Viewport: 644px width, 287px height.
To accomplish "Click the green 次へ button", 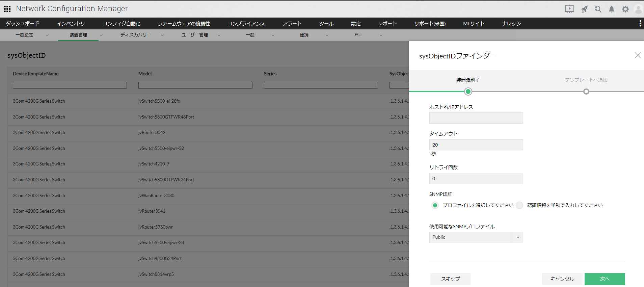I will 605,279.
